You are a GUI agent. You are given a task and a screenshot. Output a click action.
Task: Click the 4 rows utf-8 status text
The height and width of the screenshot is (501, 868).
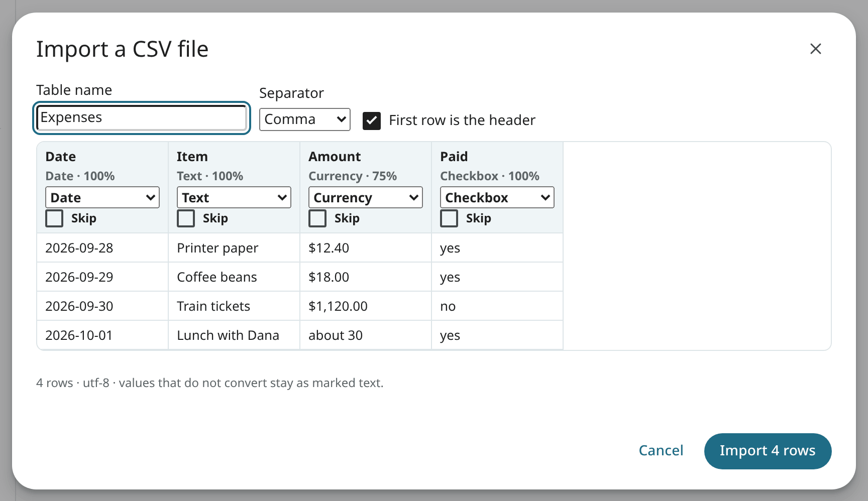210,383
